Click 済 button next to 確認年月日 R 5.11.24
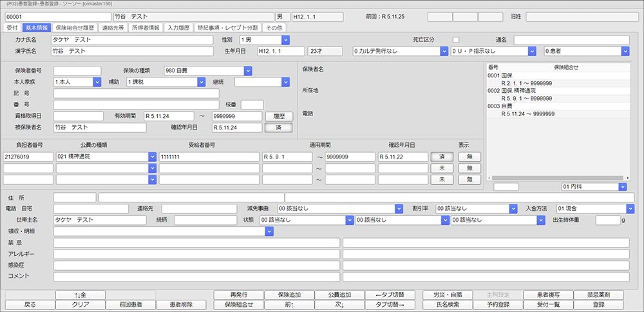 click(278, 128)
